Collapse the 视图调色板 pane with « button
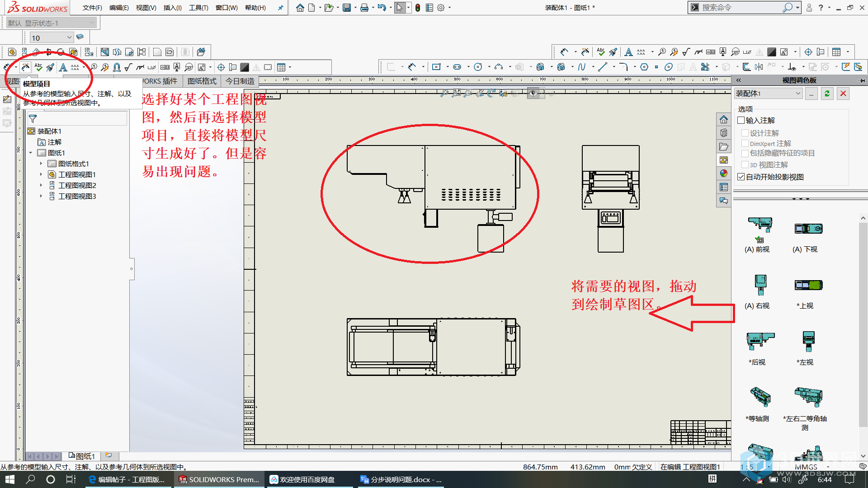This screenshot has height=488, width=868. [739, 80]
